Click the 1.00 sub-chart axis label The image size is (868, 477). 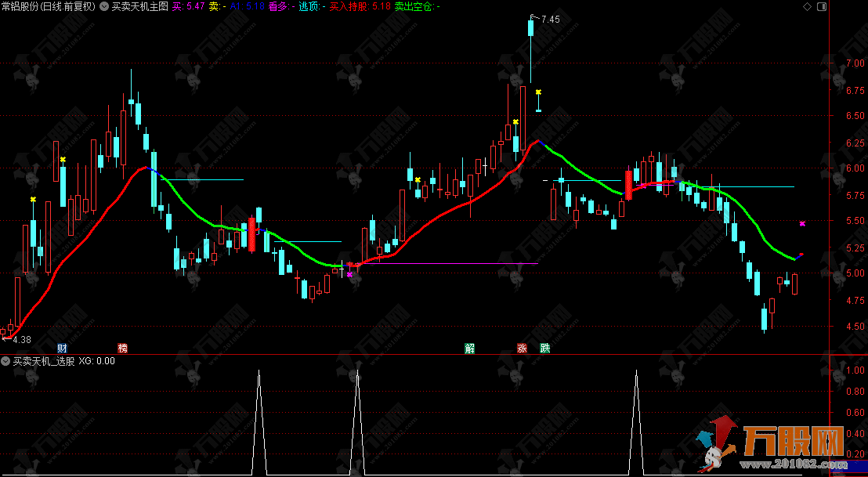coord(855,370)
